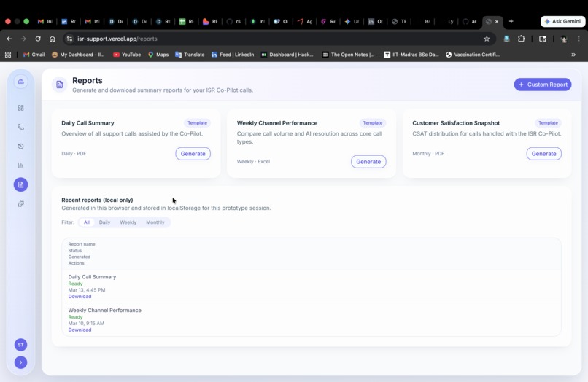Viewport: 588px width, 382px height.
Task: Go back with the browser back arrow
Action: tap(9, 39)
